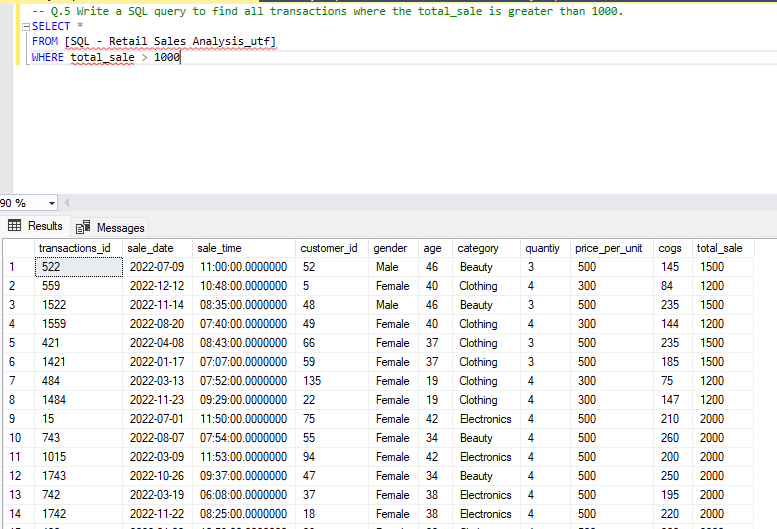777x529 pixels.
Task: Select the sale date 2022-11-14 cell
Action: (x=158, y=305)
